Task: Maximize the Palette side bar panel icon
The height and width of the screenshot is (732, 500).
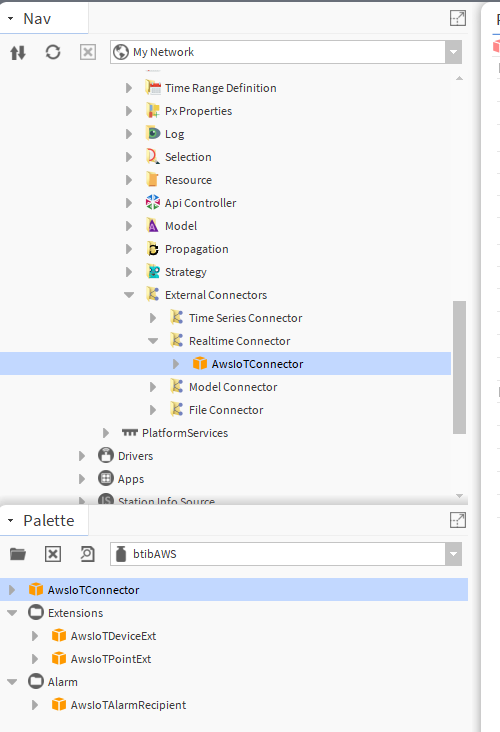Action: [x=458, y=520]
